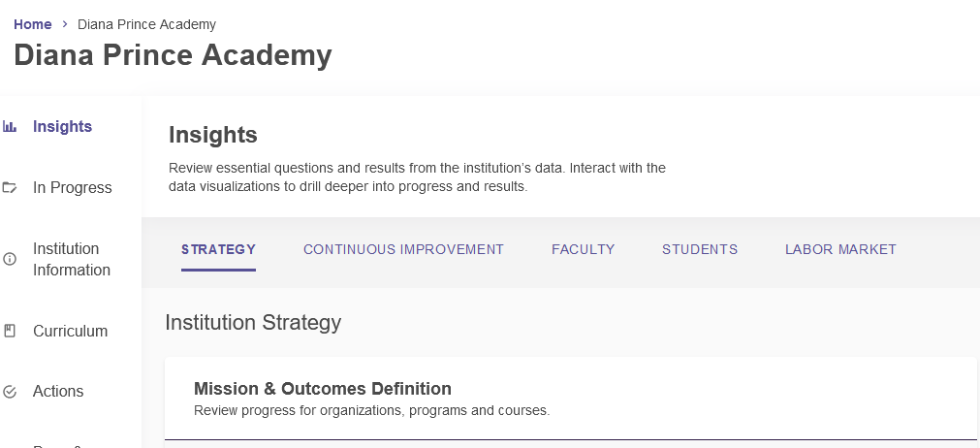Switch to the Students tab

click(699, 250)
